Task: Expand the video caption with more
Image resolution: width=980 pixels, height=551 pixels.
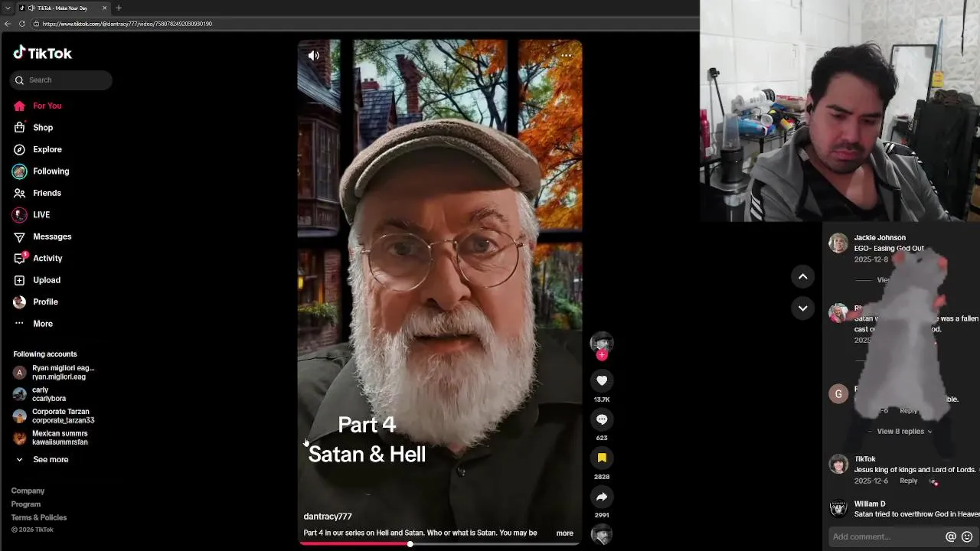Action: [564, 533]
